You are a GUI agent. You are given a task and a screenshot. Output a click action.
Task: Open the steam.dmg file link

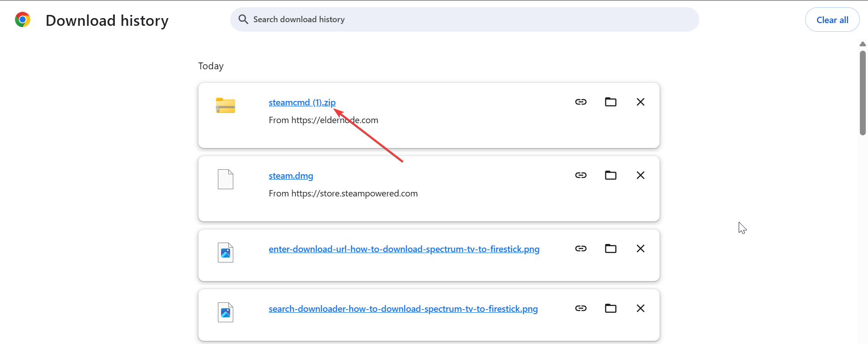(291, 176)
